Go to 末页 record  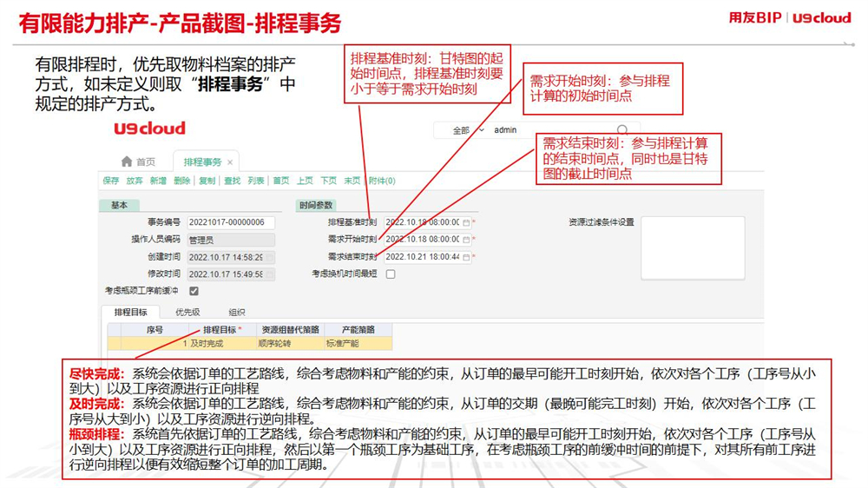[x=352, y=181]
